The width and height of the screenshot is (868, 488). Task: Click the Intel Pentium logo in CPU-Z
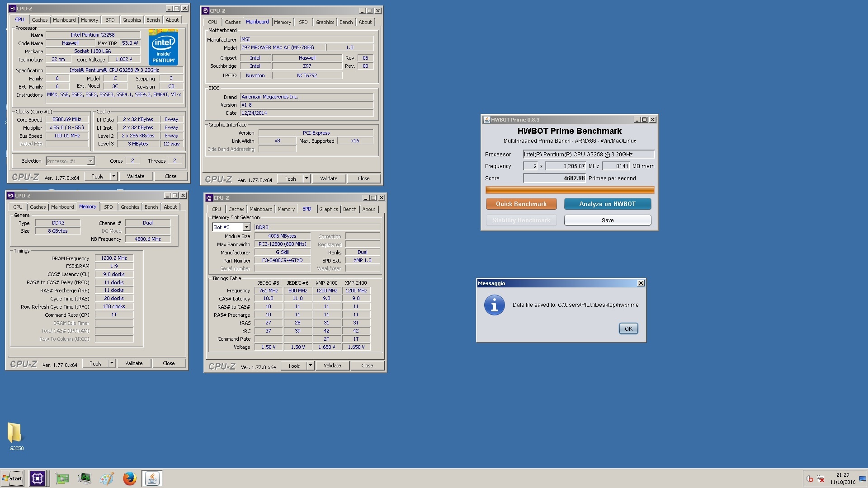[x=163, y=47]
